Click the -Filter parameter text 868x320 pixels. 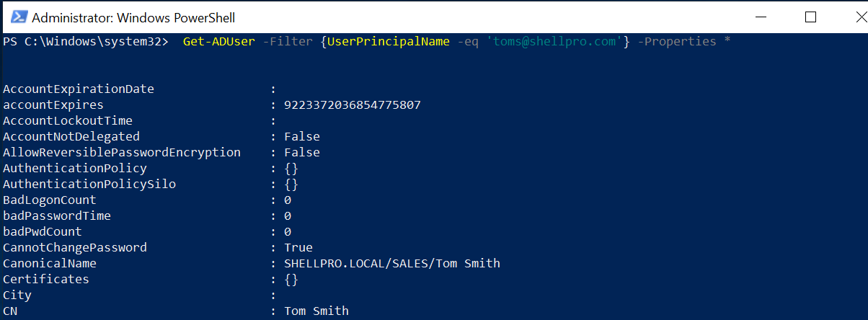(288, 42)
